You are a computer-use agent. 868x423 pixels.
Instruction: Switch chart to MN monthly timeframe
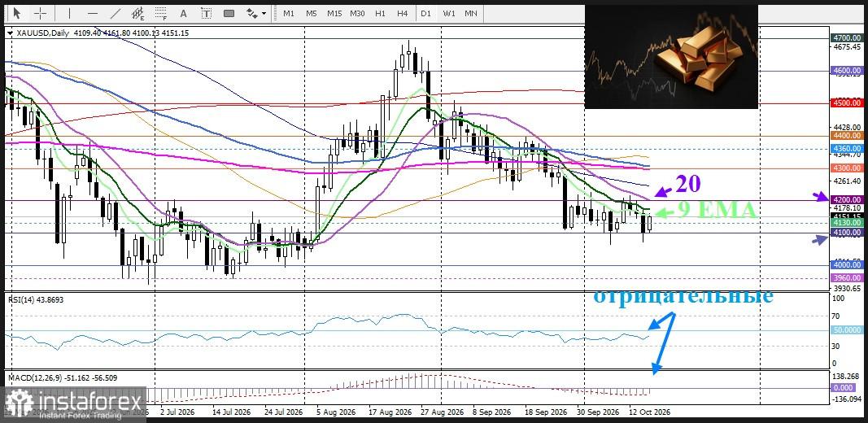(x=471, y=13)
